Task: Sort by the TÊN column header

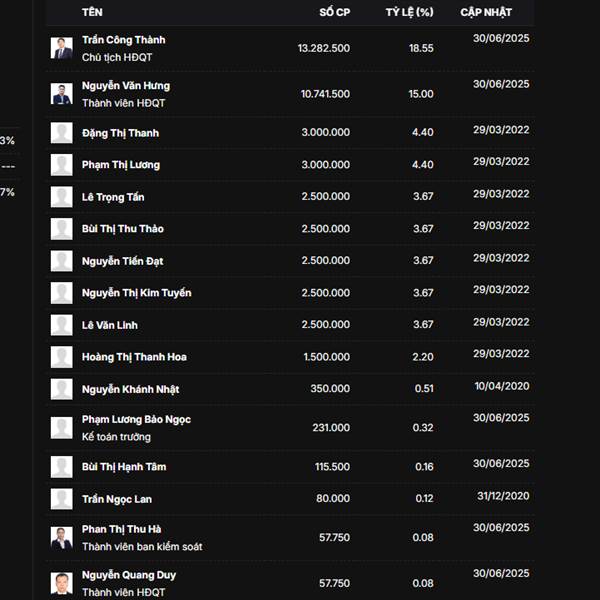Action: [x=92, y=12]
